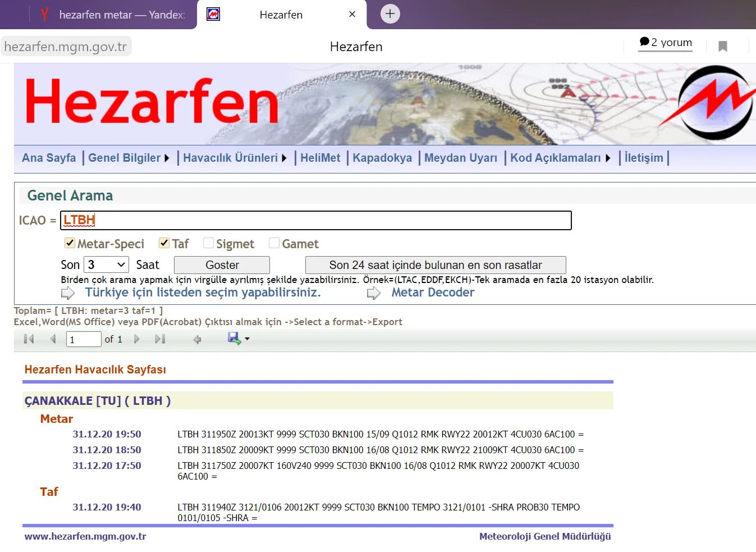The image size is (756, 552).
Task: Uncheck the Metar-Speci checkbox
Action: (70, 243)
